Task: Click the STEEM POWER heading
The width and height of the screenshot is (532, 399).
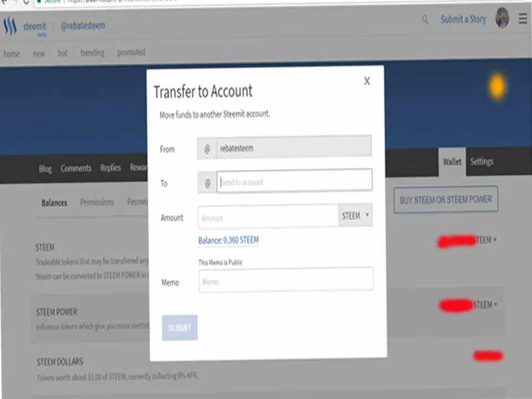Action: coord(57,312)
